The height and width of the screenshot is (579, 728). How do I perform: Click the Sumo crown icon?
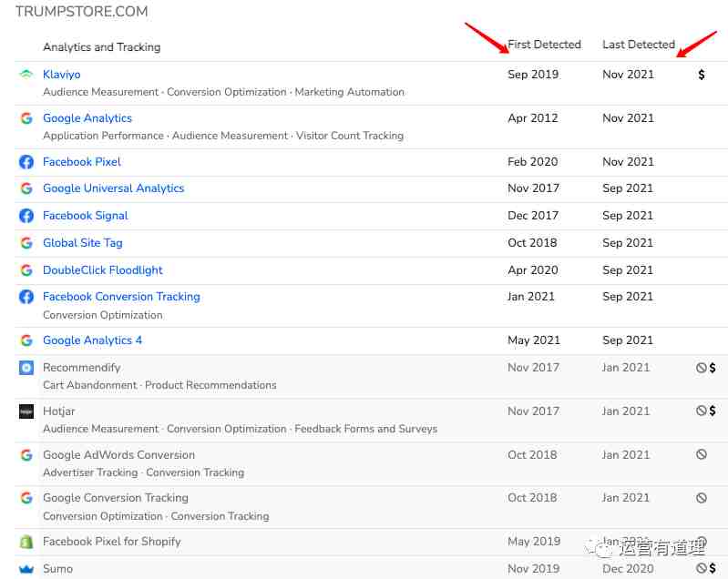26,569
